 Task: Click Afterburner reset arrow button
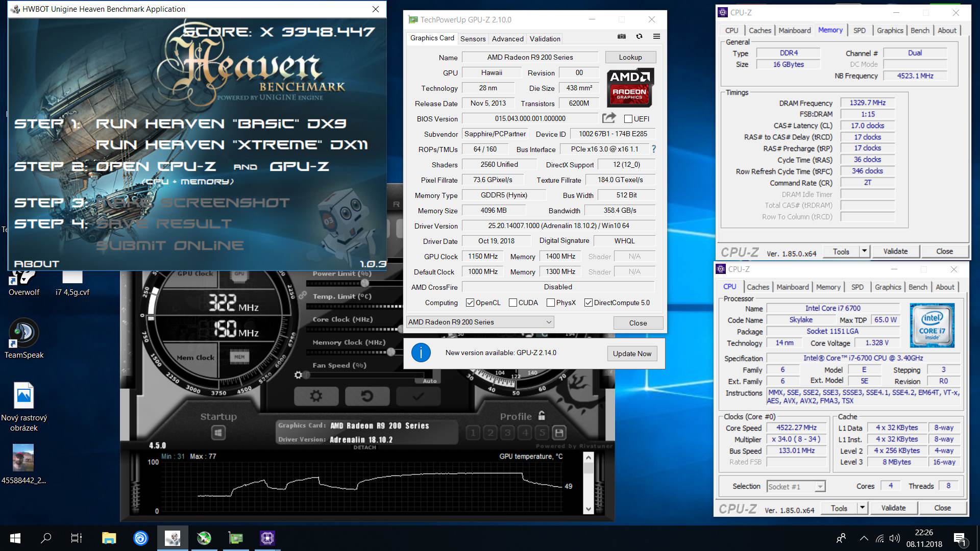367,396
